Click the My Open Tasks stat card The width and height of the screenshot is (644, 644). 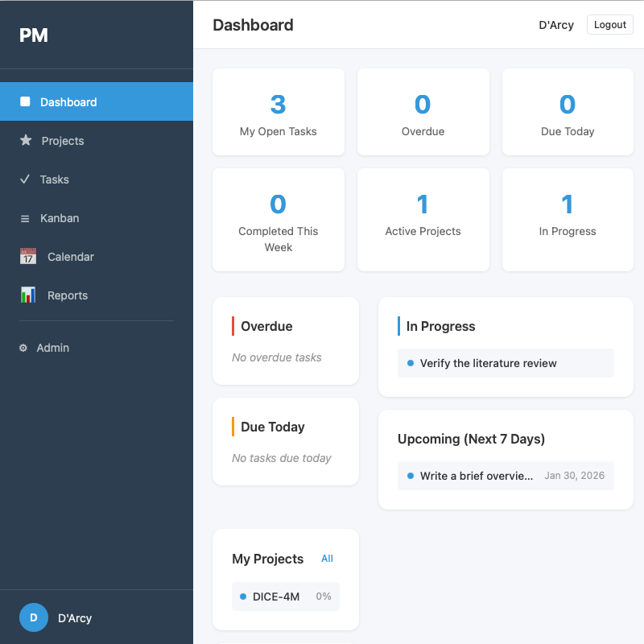coord(278,112)
